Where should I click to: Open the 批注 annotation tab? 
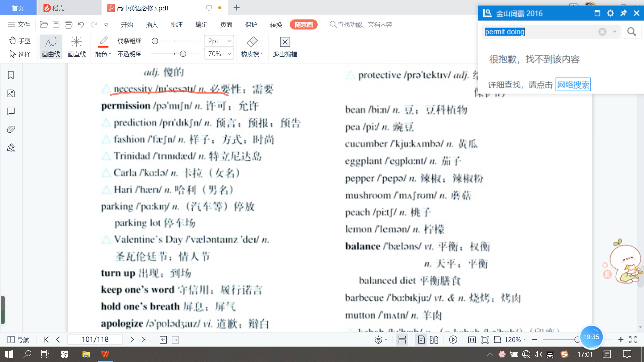(x=177, y=24)
